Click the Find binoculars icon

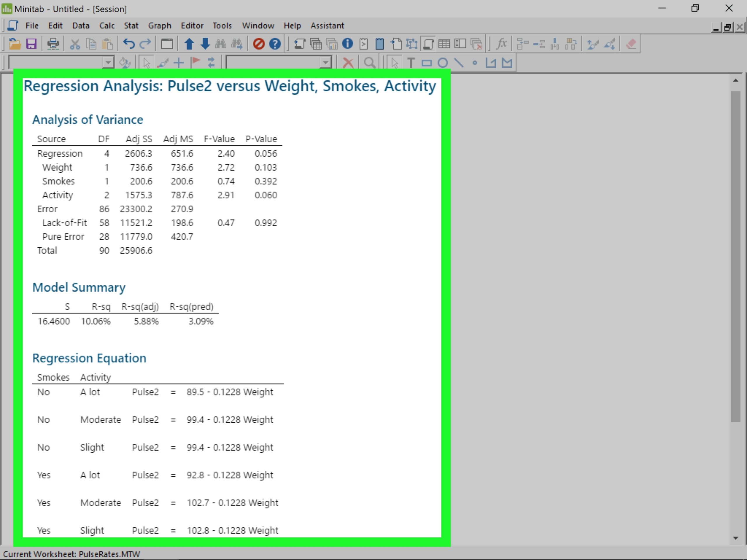coord(221,44)
